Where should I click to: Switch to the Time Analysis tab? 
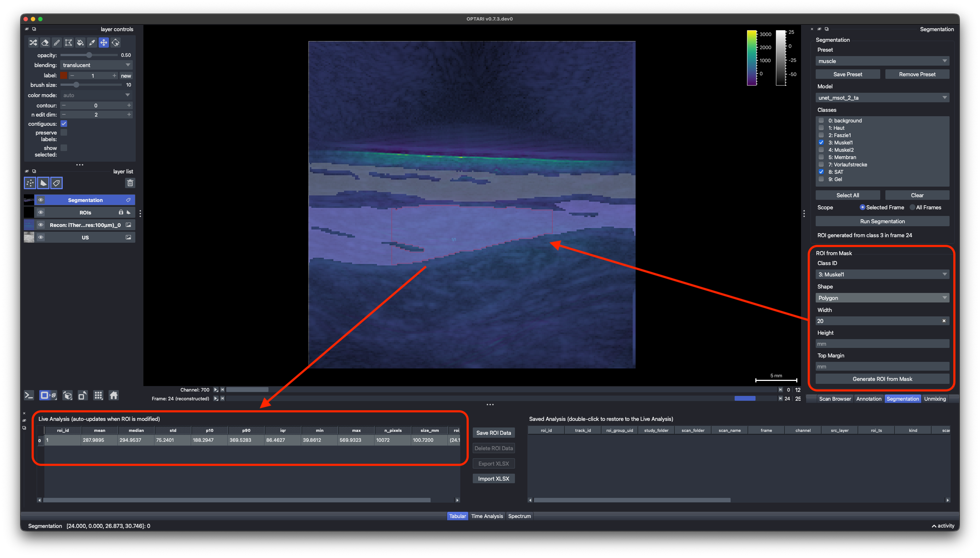coord(487,516)
